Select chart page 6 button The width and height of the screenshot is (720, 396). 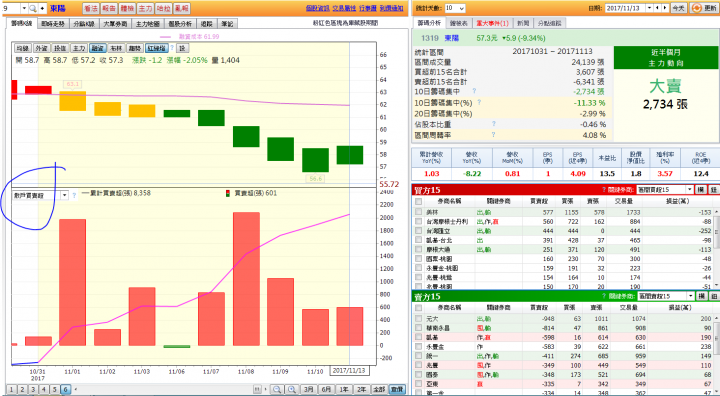65,390
